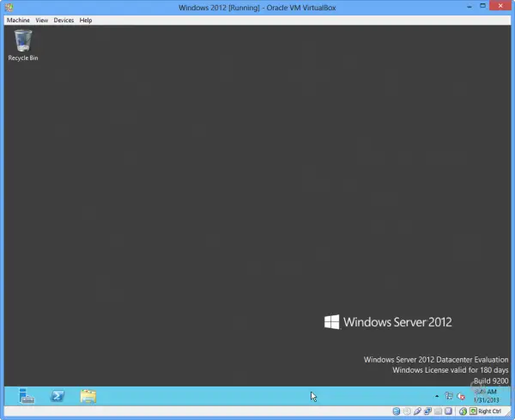Click the VirtualBox optical drive status icon
515x420 pixels.
pyautogui.click(x=407, y=411)
